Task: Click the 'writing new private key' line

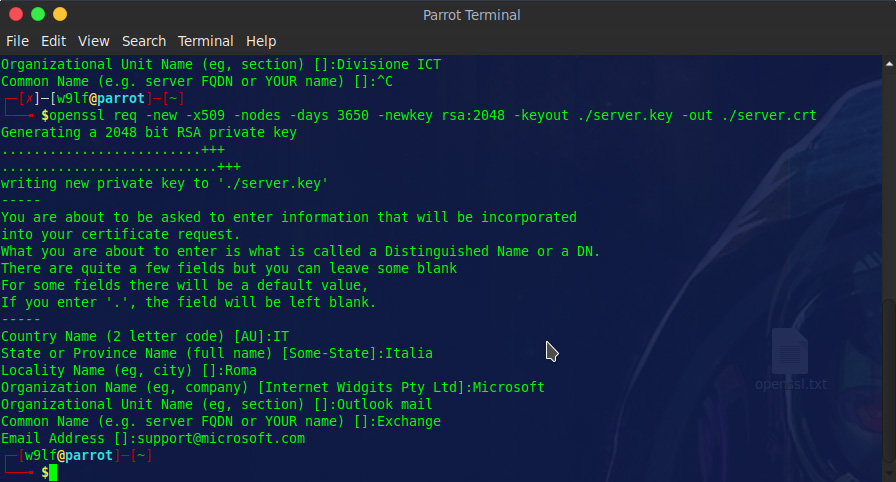Action: point(165,183)
